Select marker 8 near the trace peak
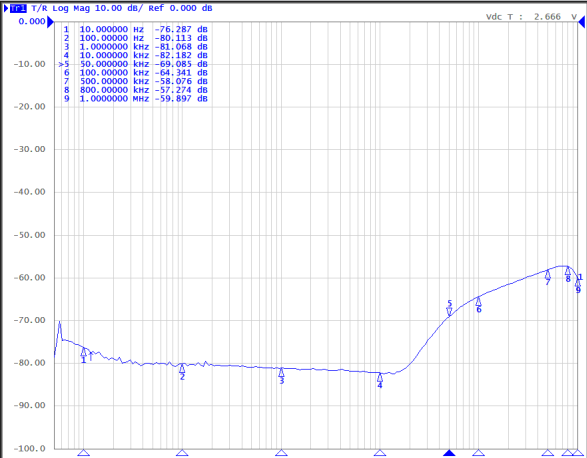Image resolution: width=587 pixels, height=458 pixels. click(x=568, y=271)
